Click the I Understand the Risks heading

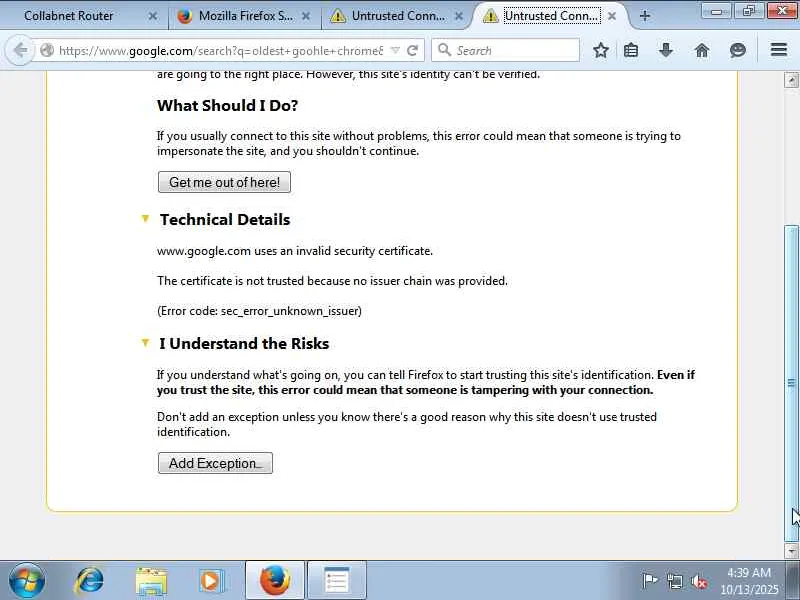point(244,343)
